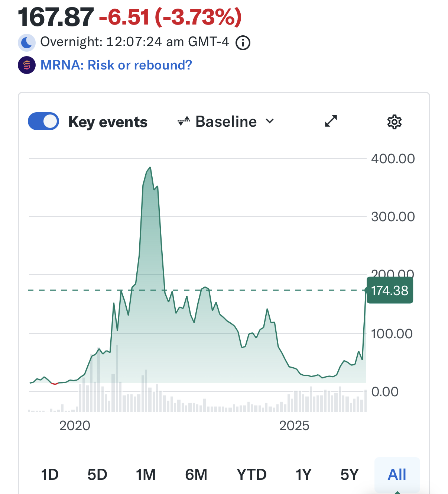This screenshot has width=448, height=494.
Task: Open the 'MRNA: Risk or rebound?' link
Action: [x=116, y=65]
